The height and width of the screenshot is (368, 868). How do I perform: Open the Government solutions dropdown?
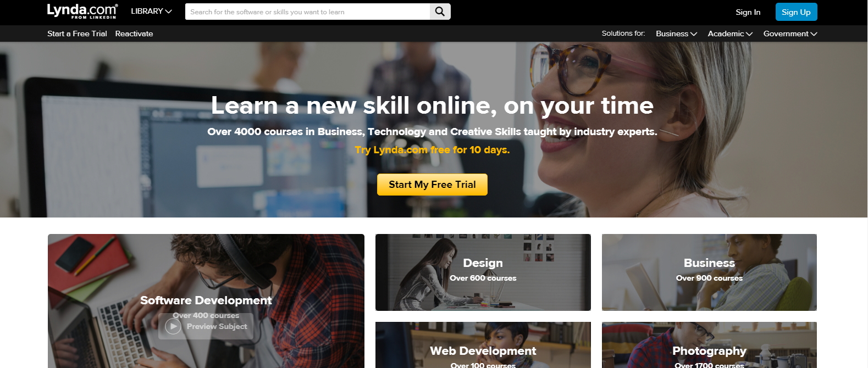[790, 34]
